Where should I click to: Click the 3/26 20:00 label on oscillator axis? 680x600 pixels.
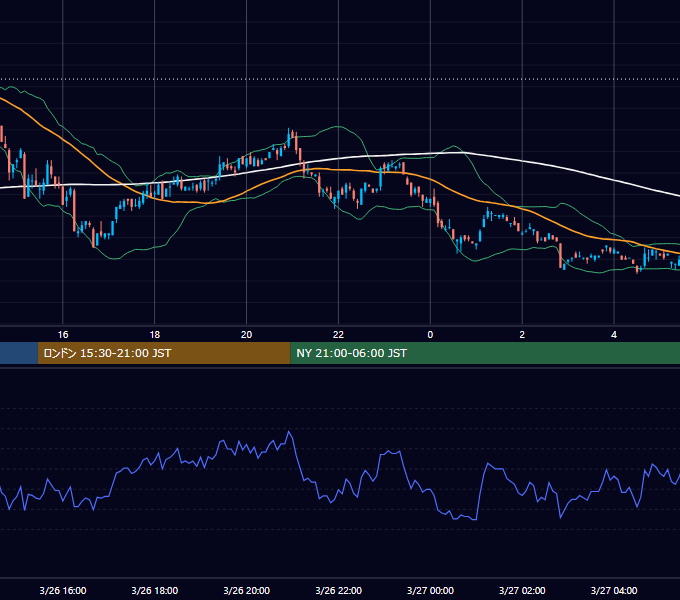[x=246, y=590]
